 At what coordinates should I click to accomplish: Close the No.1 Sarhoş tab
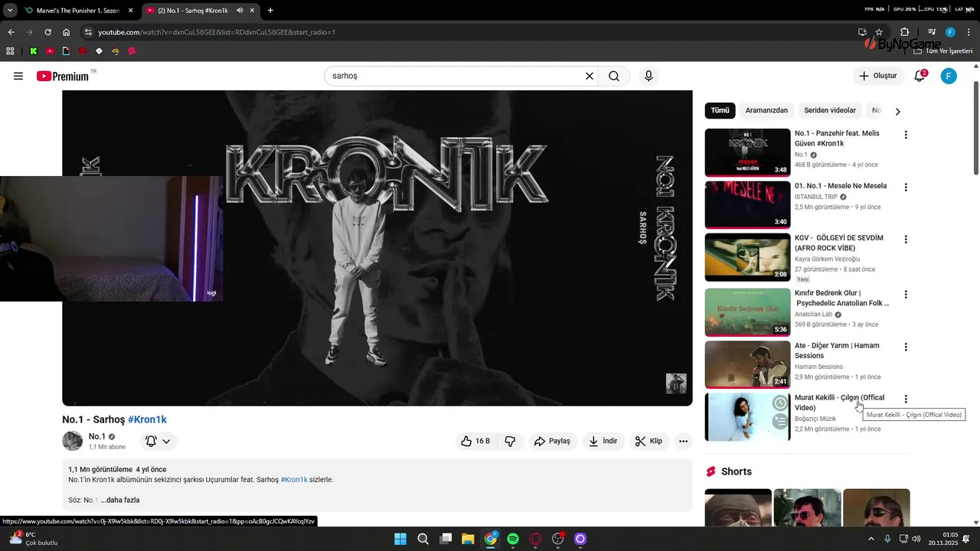point(252,11)
